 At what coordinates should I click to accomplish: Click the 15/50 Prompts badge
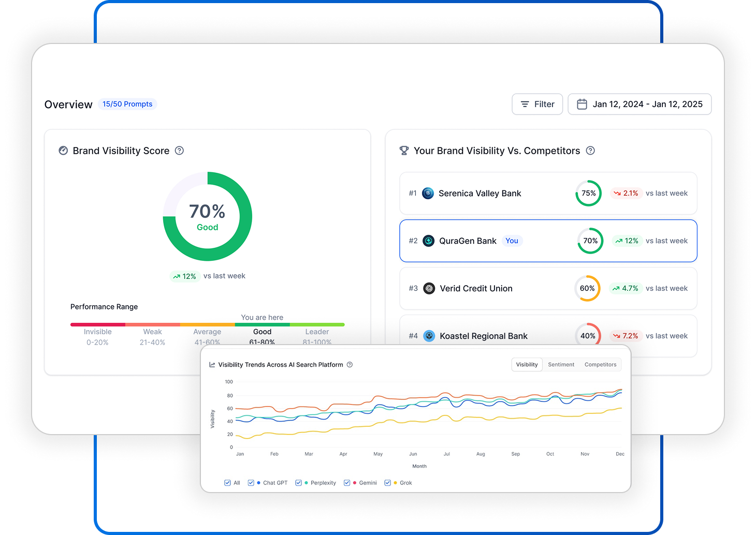(x=127, y=104)
